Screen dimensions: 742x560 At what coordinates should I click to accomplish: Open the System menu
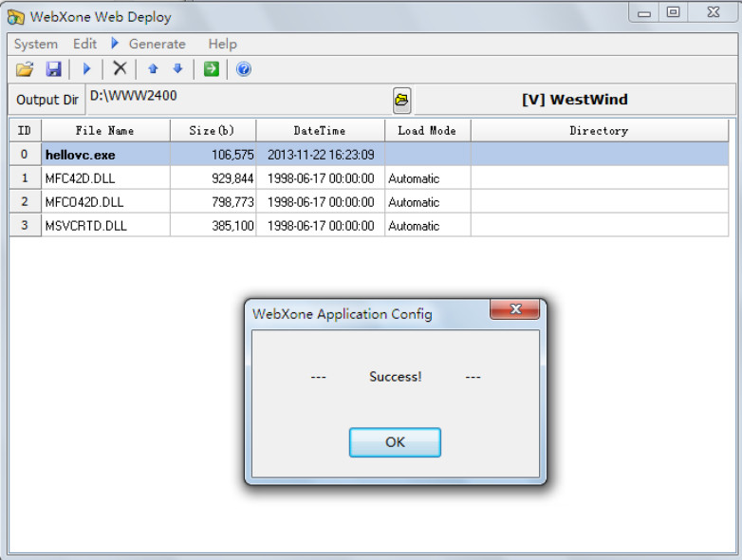pos(36,44)
